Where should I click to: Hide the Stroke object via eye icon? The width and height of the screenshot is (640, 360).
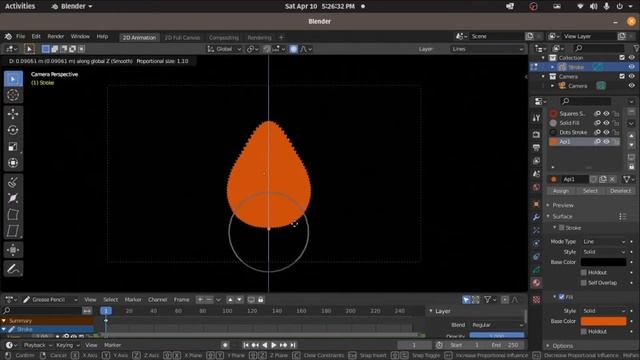pos(632,67)
